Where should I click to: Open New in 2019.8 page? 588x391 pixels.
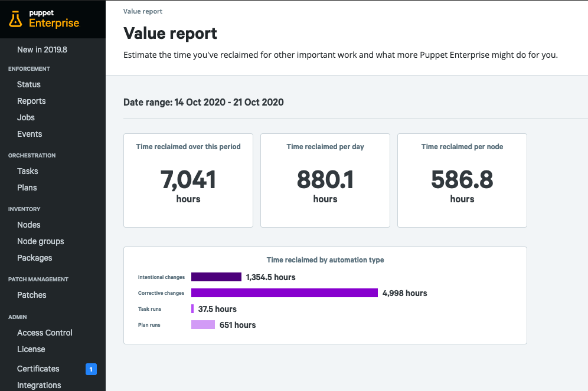(42, 50)
